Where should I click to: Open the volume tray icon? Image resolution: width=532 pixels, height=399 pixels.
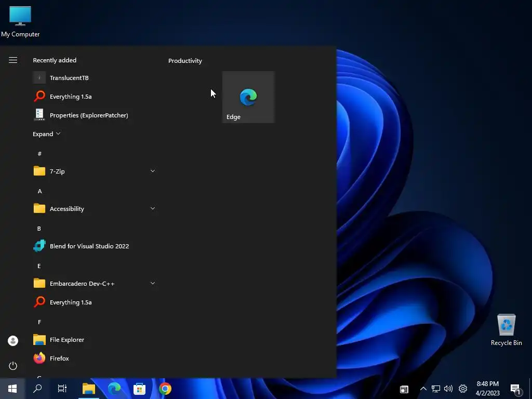click(448, 389)
